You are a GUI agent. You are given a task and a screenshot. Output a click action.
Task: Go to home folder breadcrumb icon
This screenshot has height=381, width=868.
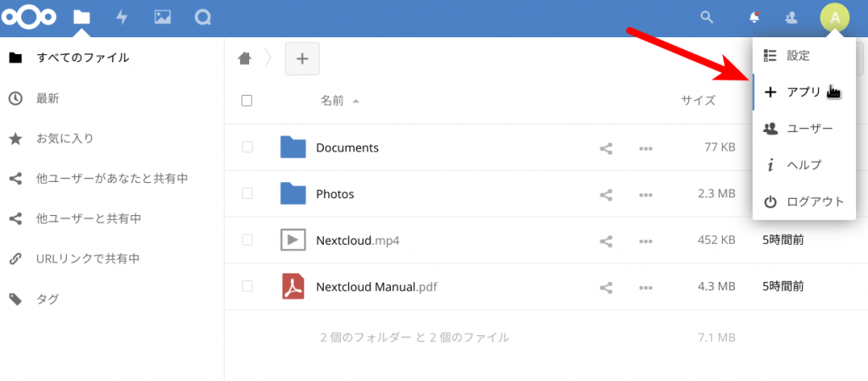tap(245, 58)
